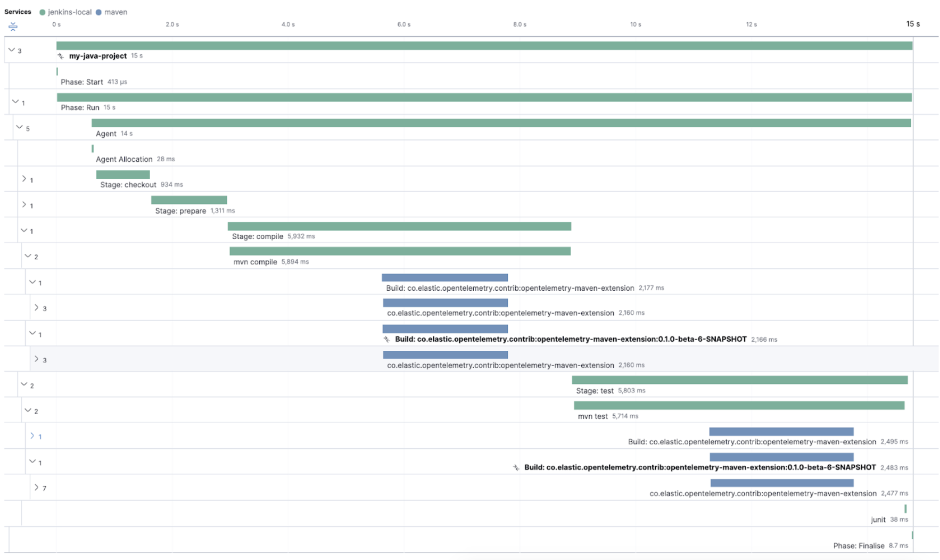Click the icon beside Build SNAPSHOT under mvn test

(x=515, y=466)
